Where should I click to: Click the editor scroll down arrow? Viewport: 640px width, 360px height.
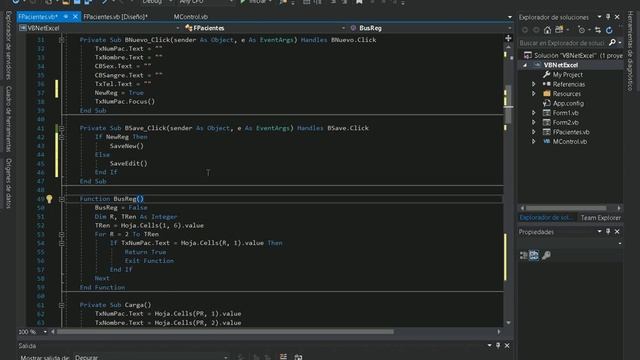(508, 323)
